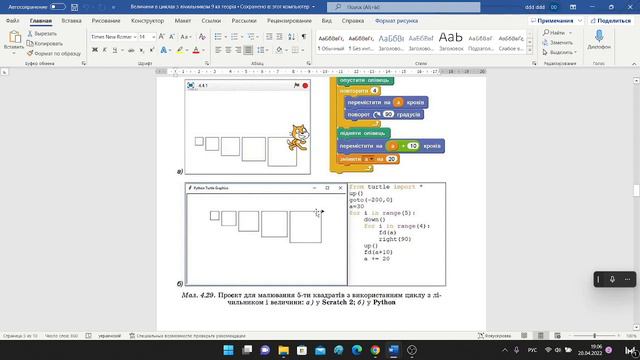Toggle show paragraph marks icon
640x360 pixels.
(x=304, y=37)
